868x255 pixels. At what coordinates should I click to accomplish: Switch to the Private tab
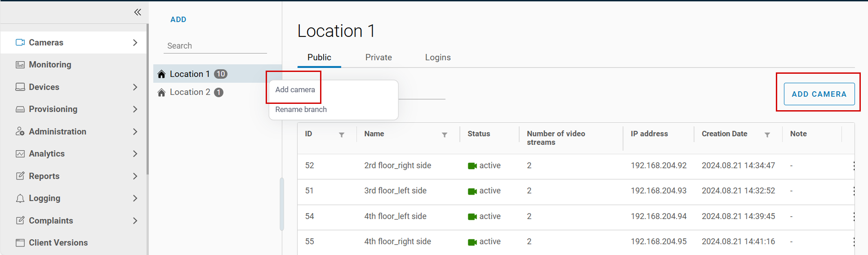pyautogui.click(x=378, y=58)
